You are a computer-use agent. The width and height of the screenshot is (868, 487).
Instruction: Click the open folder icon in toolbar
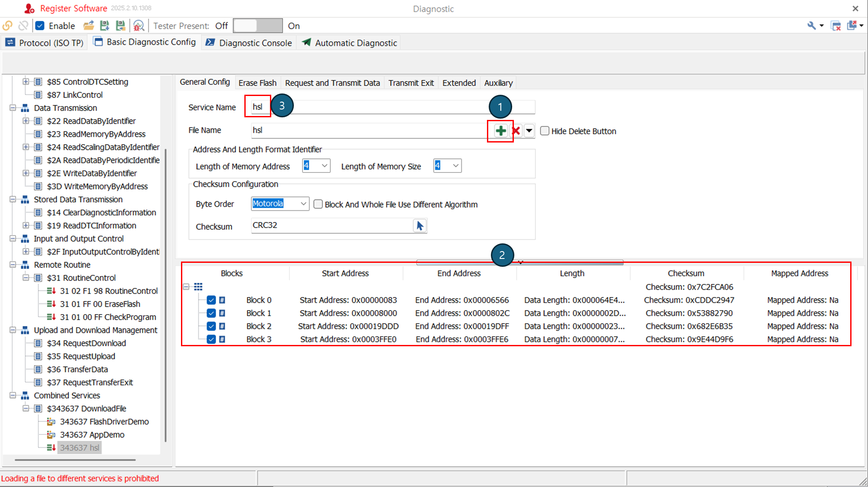[89, 26]
